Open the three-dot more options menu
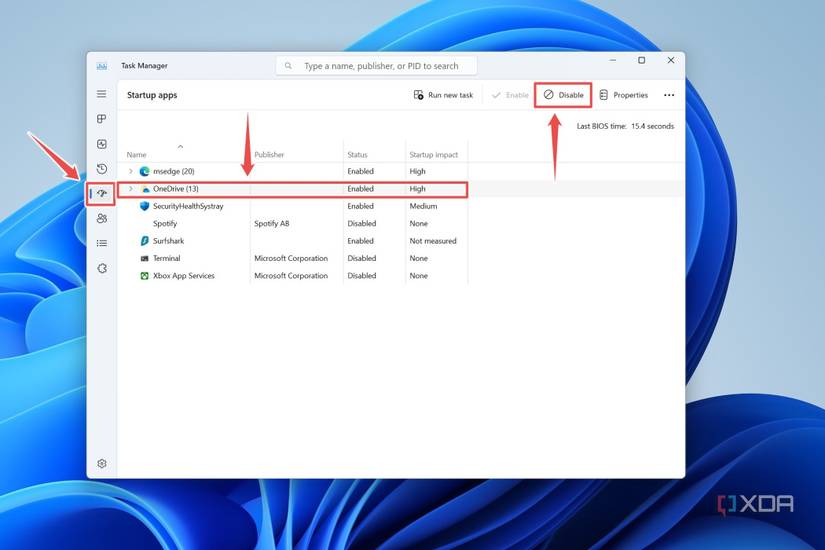The image size is (825, 550). pyautogui.click(x=669, y=95)
